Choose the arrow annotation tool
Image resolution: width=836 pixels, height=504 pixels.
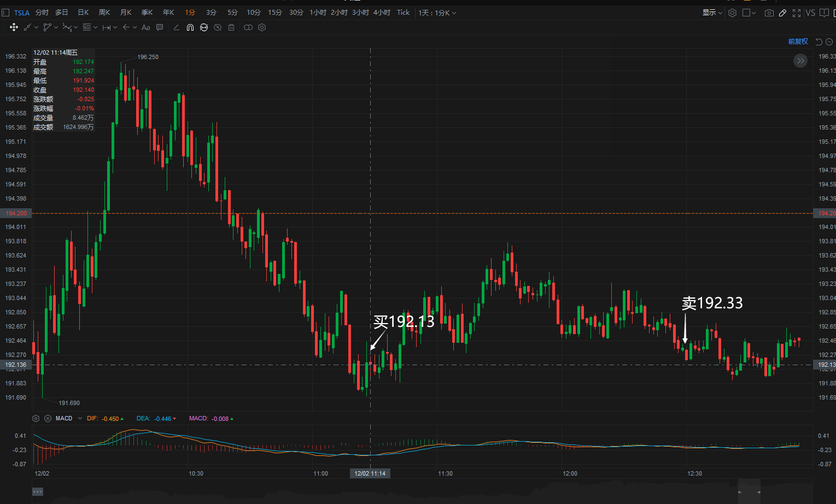point(126,27)
